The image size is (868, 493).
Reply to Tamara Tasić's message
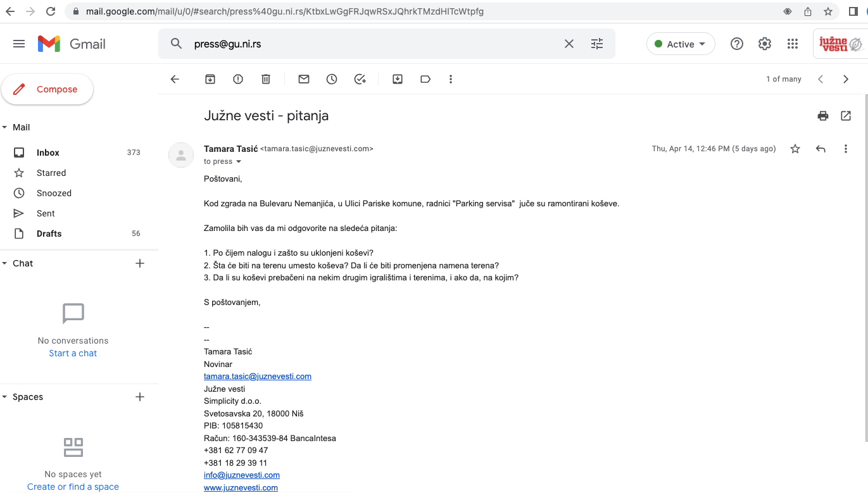[x=821, y=149]
